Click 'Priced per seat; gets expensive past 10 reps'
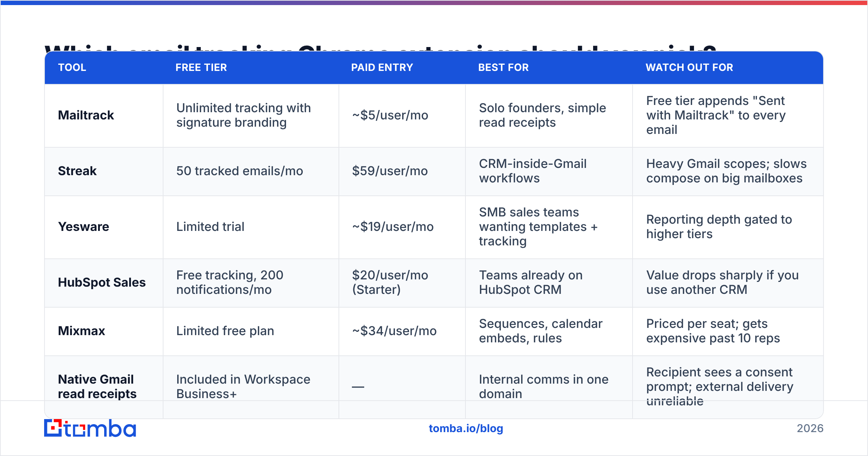The height and width of the screenshot is (456, 868). coord(713,331)
